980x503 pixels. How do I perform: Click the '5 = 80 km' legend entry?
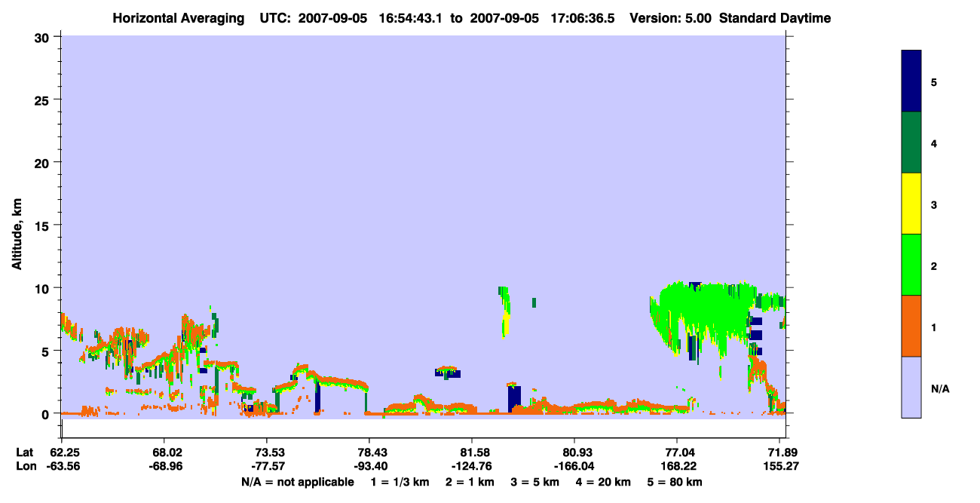click(675, 482)
